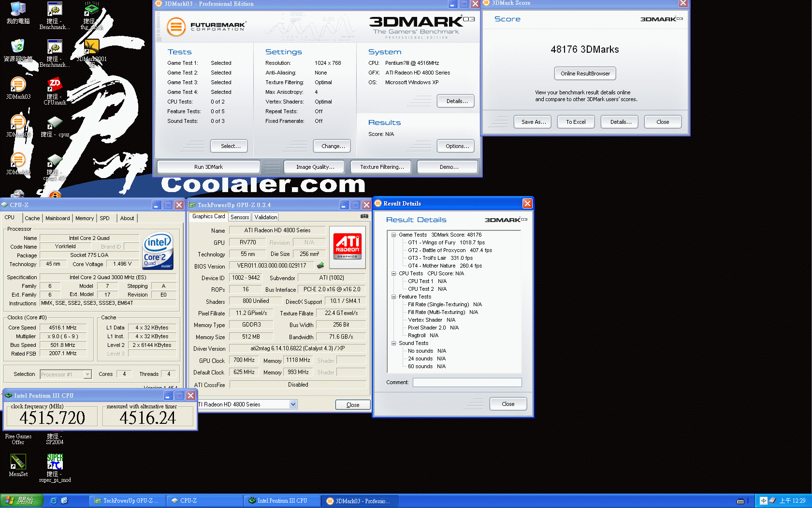This screenshot has width=812, height=508.
Task: Switch to TechPowerUp GPU-Z taskbar button
Action: click(x=127, y=501)
